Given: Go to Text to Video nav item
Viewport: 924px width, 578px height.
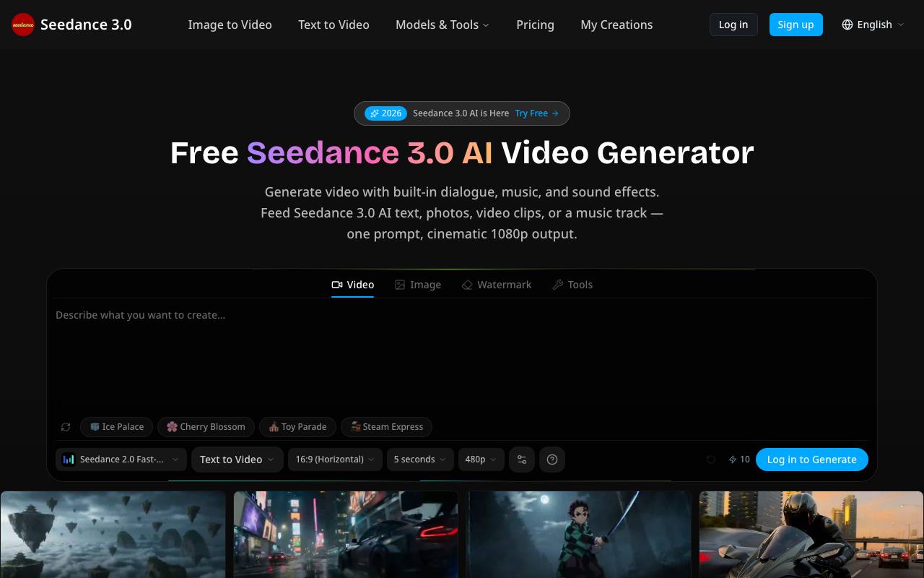Looking at the screenshot, I should (x=334, y=25).
